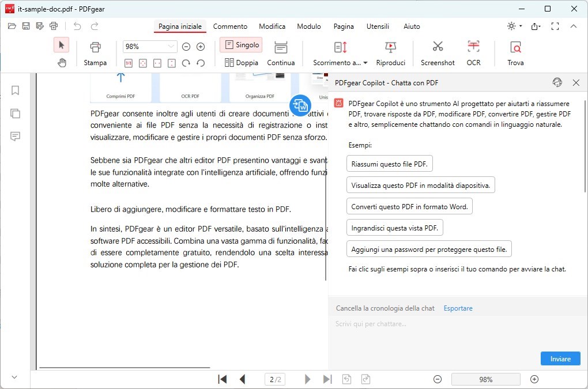Start the Riproduci slideshow

point(391,54)
